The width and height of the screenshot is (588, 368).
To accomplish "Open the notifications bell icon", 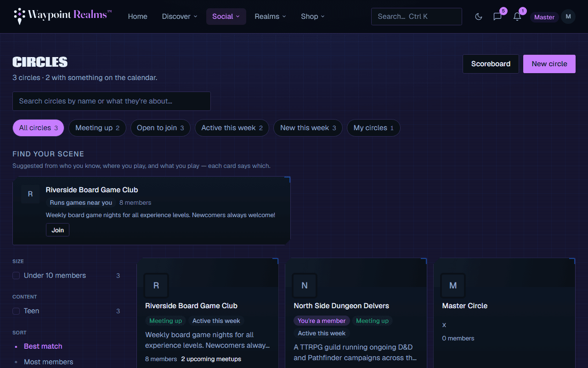I will click(517, 17).
